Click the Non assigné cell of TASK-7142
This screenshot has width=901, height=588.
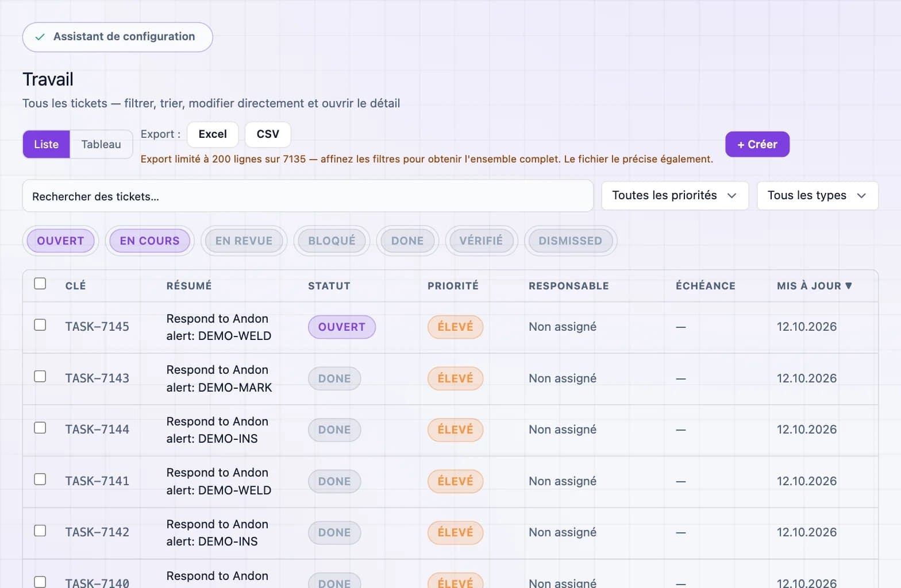[563, 532]
